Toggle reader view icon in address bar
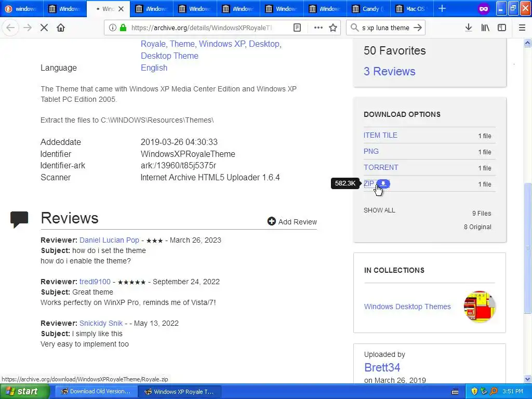 coord(297,28)
